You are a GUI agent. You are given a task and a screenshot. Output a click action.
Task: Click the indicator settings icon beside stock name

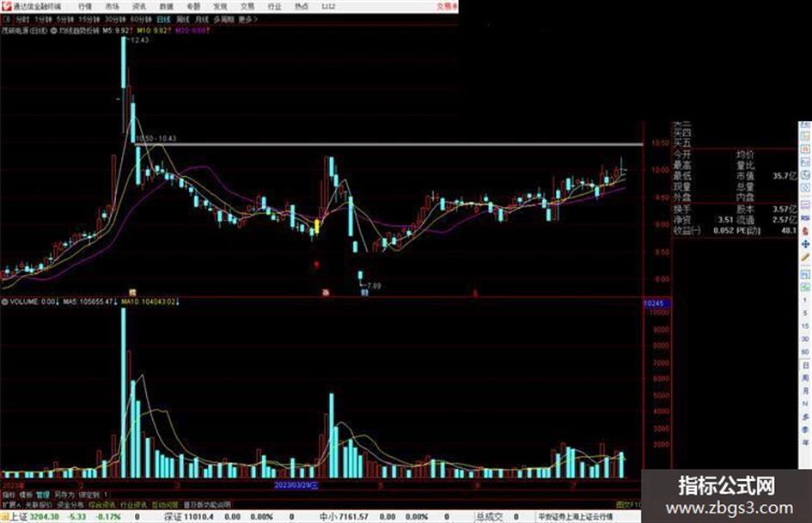pos(53,31)
